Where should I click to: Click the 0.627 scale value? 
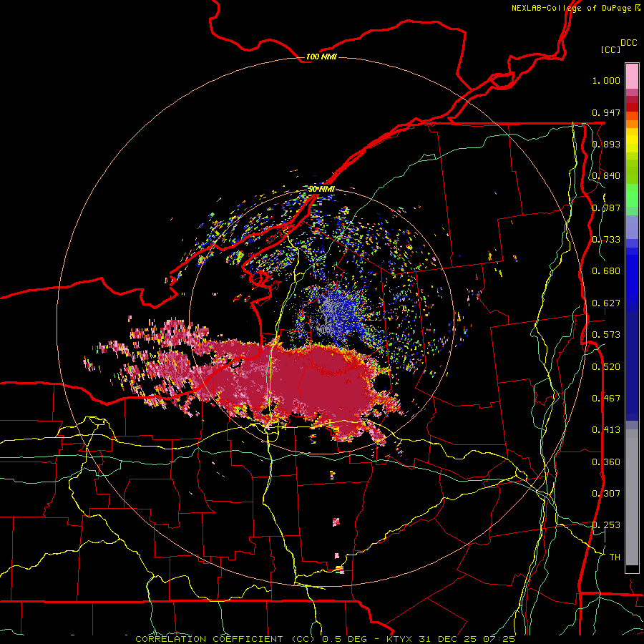pos(606,303)
